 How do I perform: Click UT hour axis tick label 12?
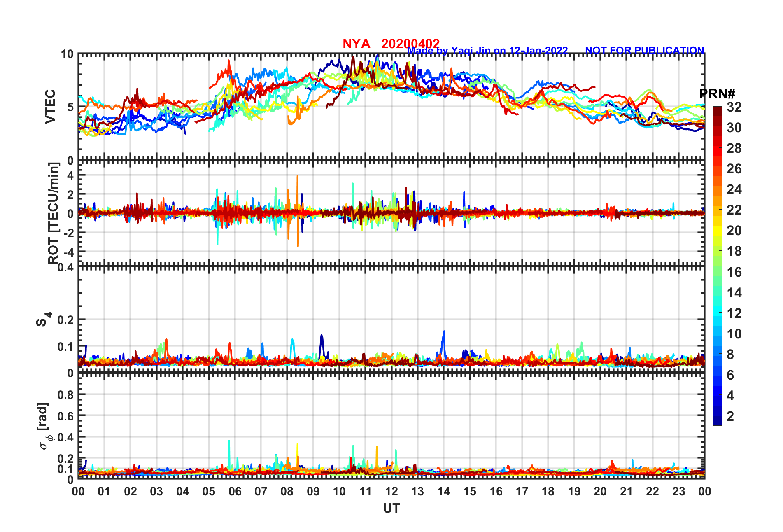coord(391,491)
